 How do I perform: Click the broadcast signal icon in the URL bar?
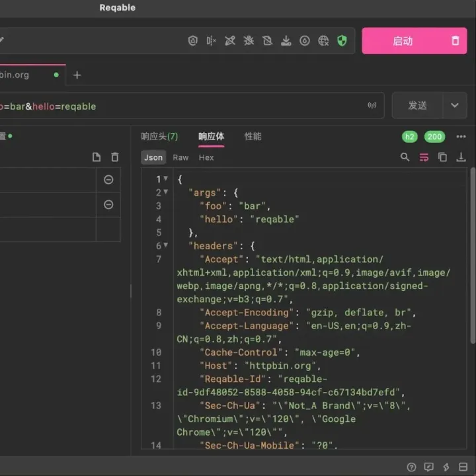point(372,105)
